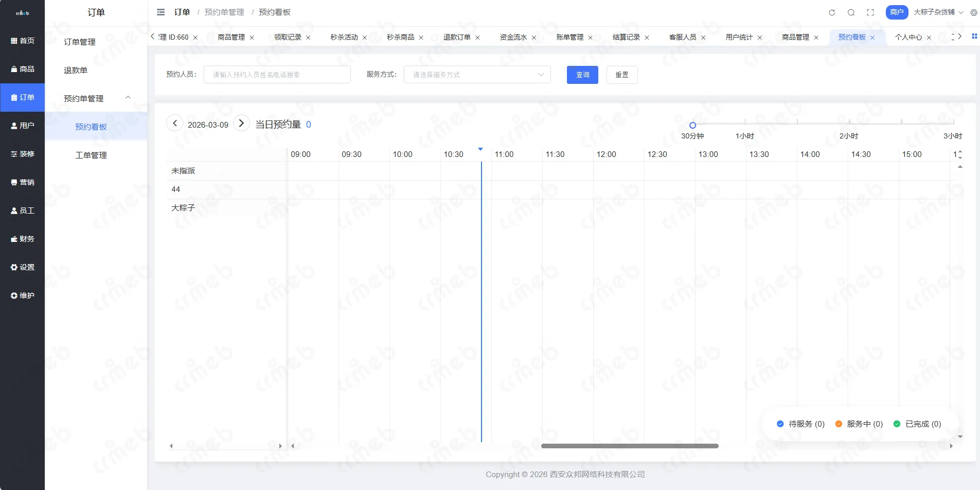Click the timeline horizontal scrollbar thumb
Image resolution: width=980 pixels, height=490 pixels.
click(x=630, y=446)
